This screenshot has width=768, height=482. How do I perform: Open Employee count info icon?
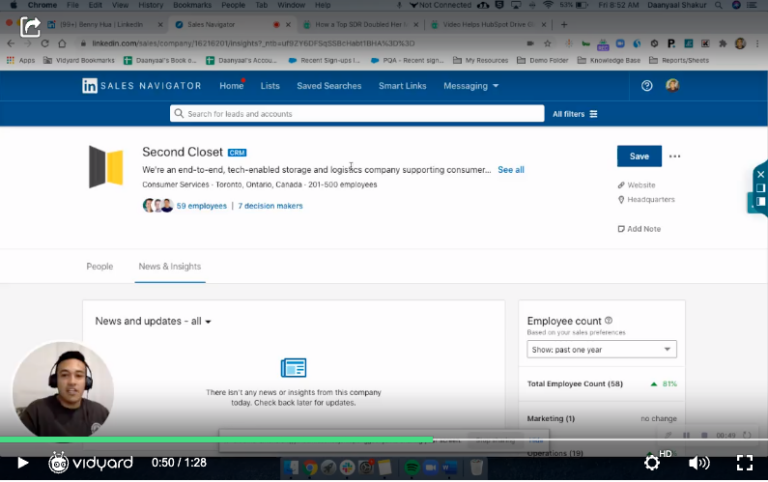click(x=608, y=320)
